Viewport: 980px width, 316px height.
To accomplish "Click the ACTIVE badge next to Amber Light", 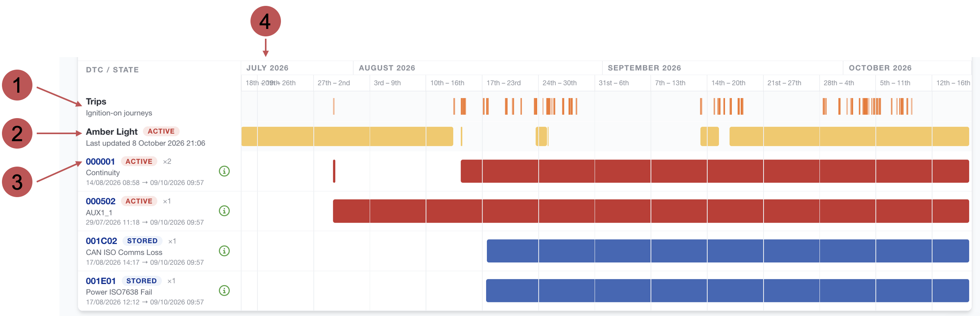I will pos(161,131).
